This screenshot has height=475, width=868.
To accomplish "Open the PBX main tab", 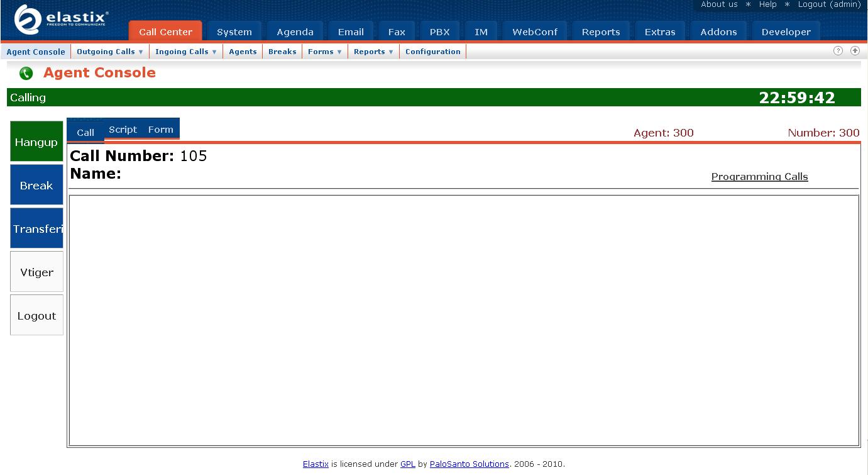I will pos(439,32).
